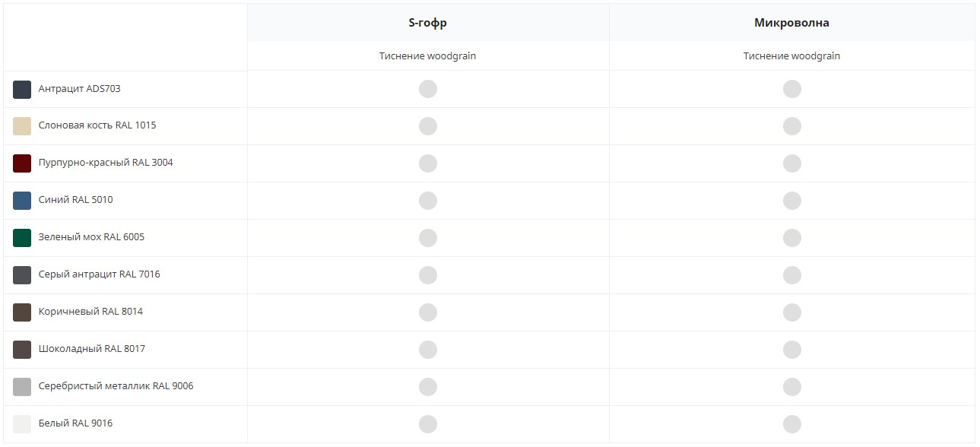Click the Серый антрацит RAL 7016 label
The height and width of the screenshot is (447, 980).
(99, 274)
